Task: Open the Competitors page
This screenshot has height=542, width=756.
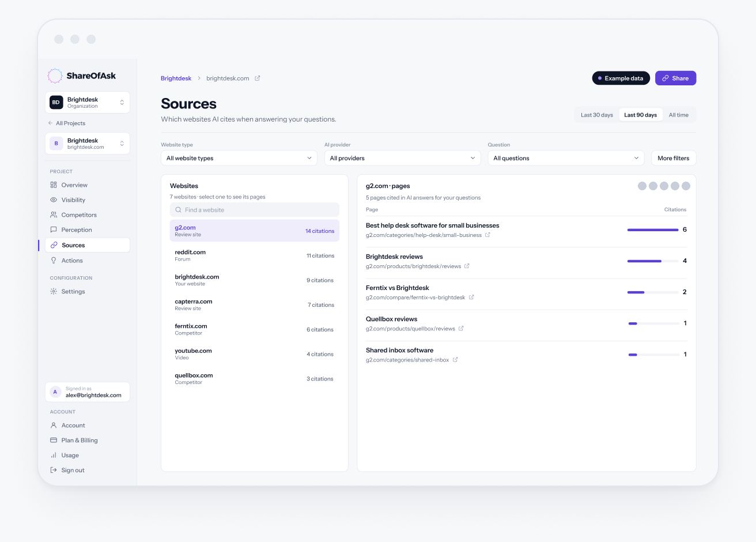Action: tap(88, 215)
